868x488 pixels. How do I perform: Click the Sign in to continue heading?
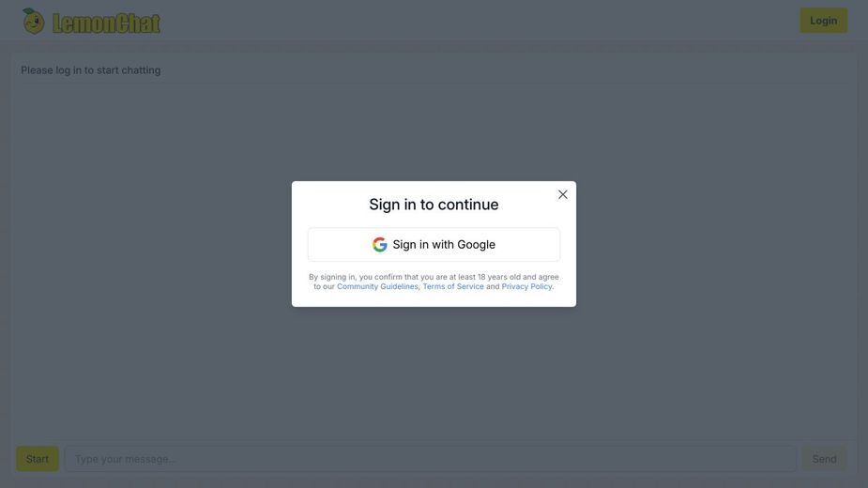coord(434,205)
